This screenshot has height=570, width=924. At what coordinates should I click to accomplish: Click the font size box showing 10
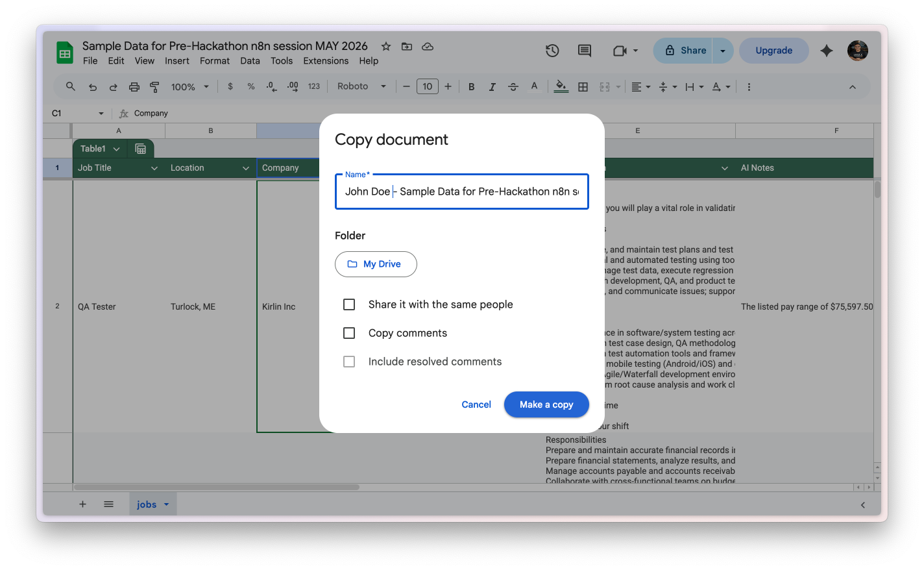click(428, 86)
